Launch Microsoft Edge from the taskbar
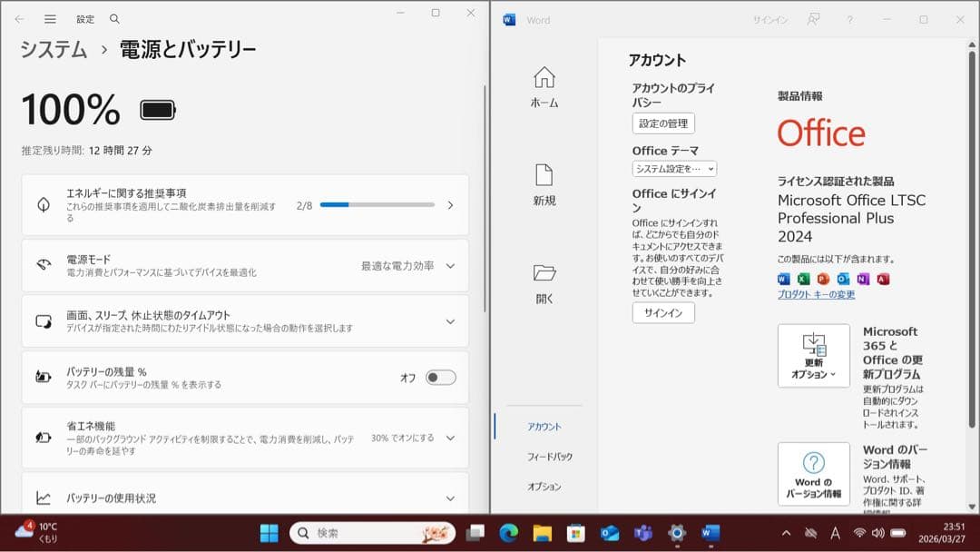 click(509, 533)
